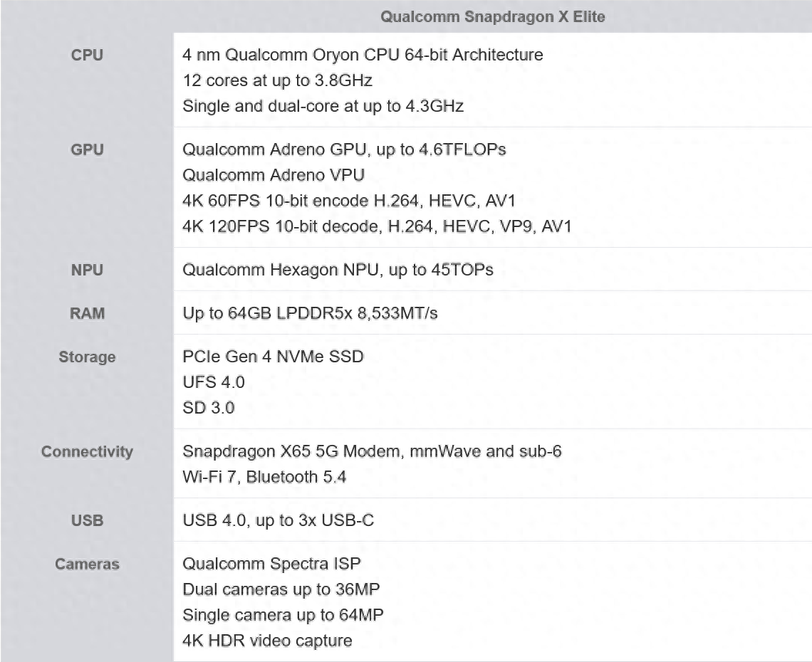Screen dimensions: 812x662
Task: Click the CPU row label
Action: click(x=87, y=56)
